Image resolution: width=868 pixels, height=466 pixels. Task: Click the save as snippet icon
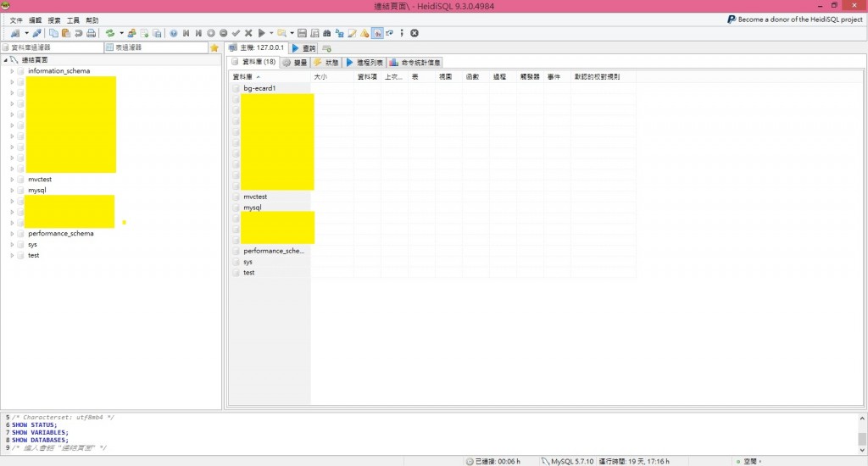click(x=314, y=33)
